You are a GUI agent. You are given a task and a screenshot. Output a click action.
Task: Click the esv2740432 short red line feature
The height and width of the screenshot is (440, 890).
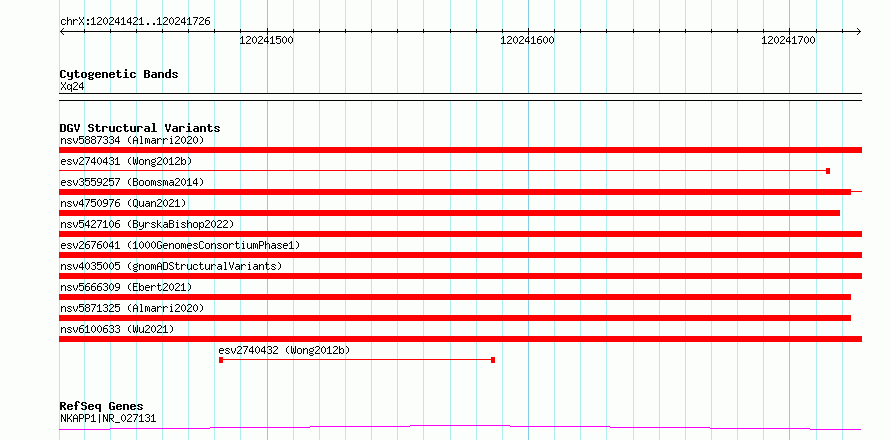[x=357, y=360]
